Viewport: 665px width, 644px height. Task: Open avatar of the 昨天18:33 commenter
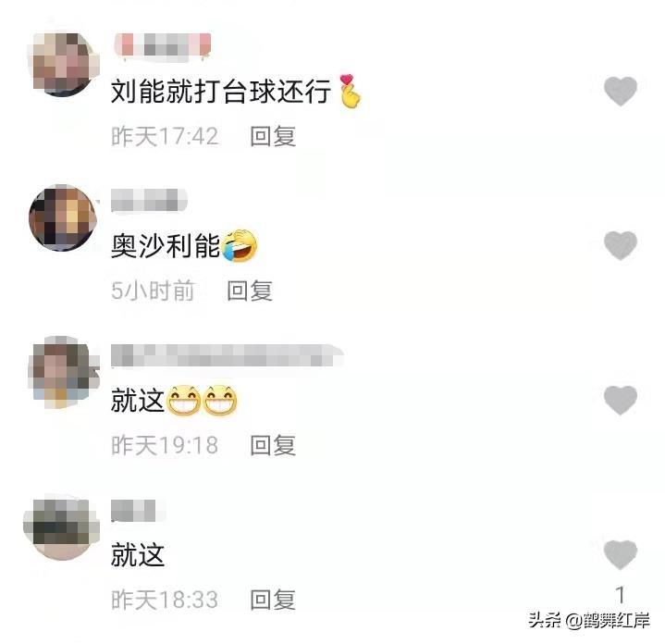pos(62,526)
